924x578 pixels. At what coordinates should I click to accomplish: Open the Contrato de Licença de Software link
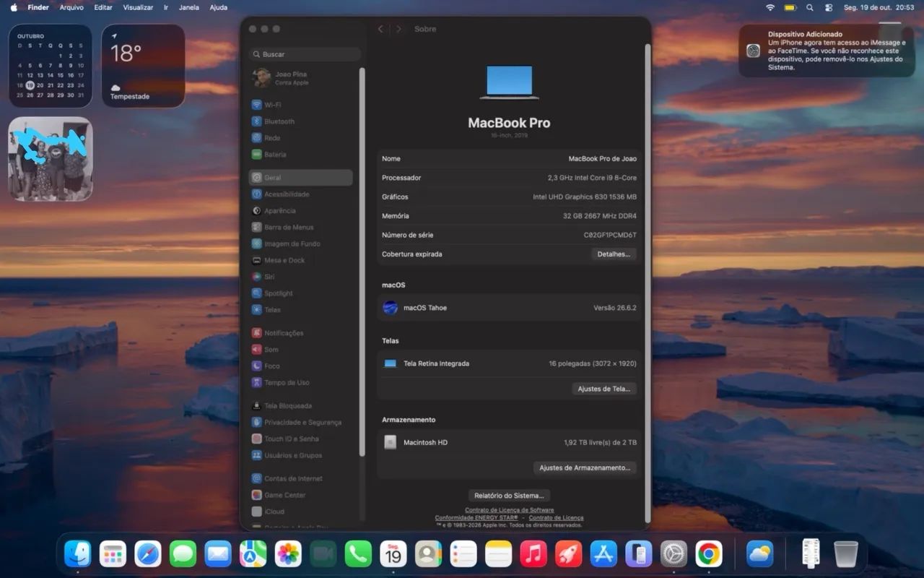coord(509,510)
